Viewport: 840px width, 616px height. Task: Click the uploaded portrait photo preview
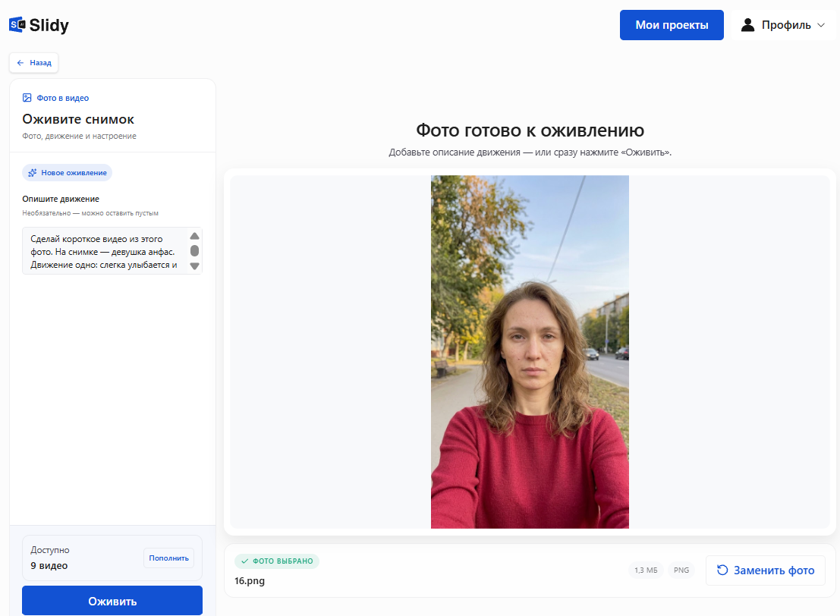(530, 352)
